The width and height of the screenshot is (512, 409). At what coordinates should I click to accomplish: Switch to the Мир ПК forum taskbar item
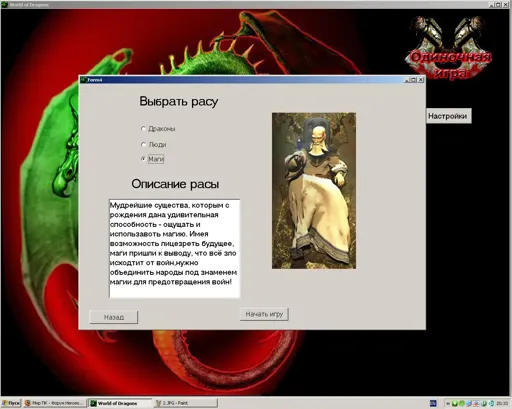point(54,403)
